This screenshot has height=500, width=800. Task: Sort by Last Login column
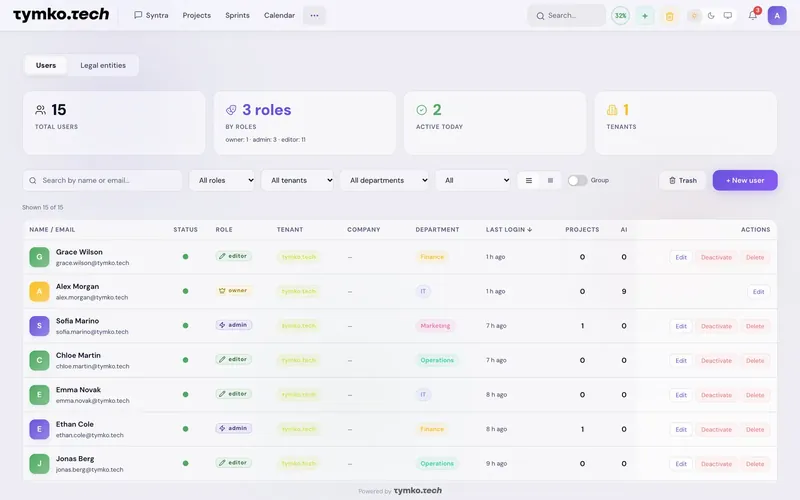pyautogui.click(x=509, y=230)
